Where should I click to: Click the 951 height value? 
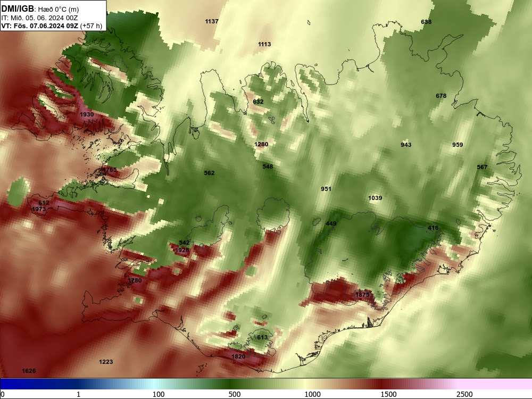coord(326,189)
